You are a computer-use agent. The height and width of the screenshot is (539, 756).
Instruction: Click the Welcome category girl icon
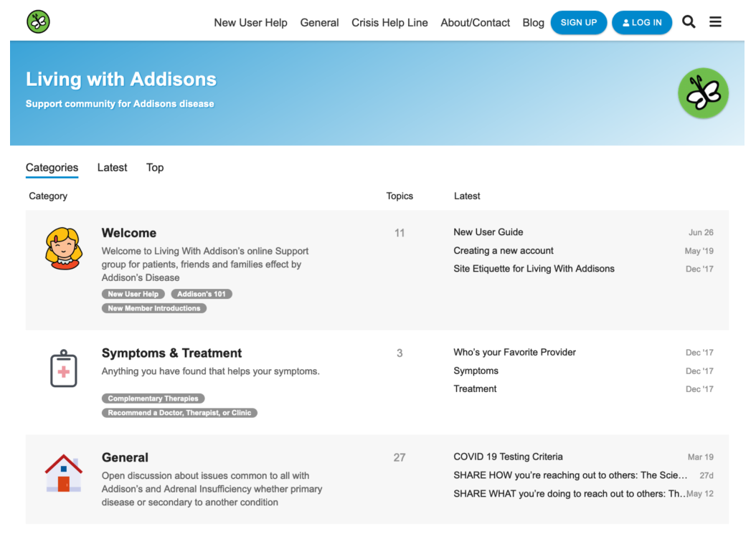pos(64,249)
